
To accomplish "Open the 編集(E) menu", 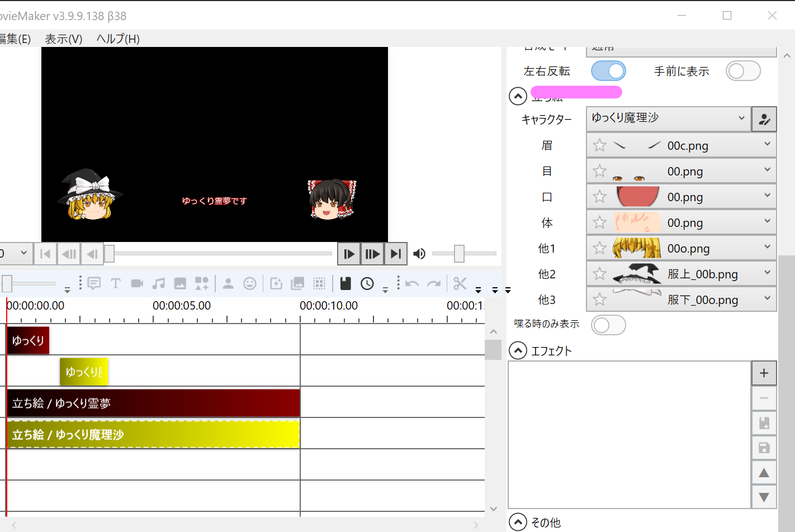I will [15, 39].
